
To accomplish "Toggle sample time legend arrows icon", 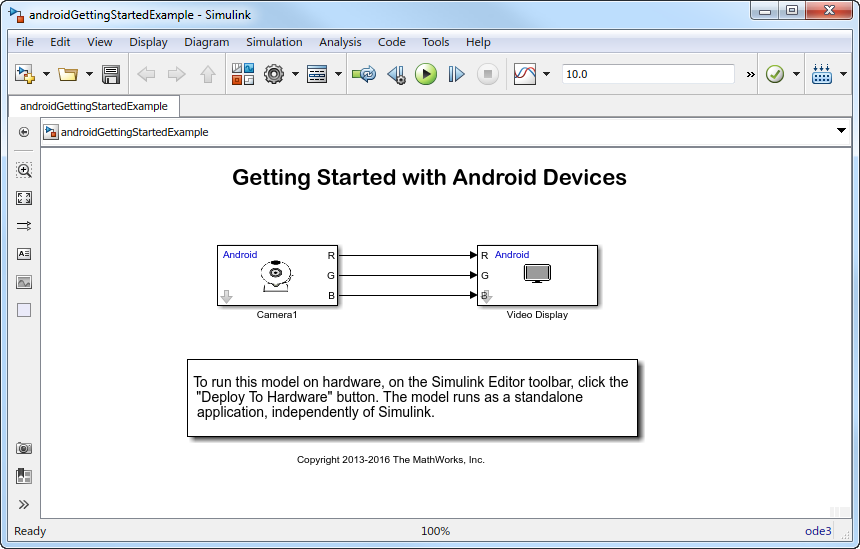I will coord(24,226).
